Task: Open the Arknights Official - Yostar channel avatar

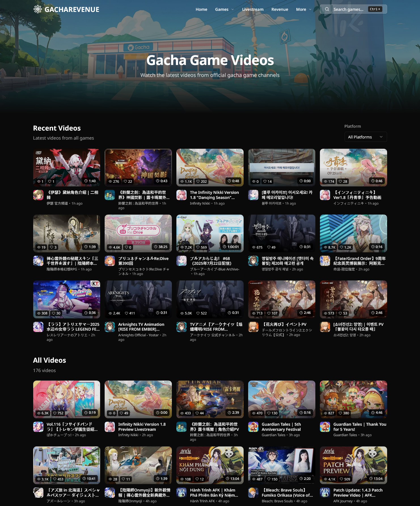Action: [x=110, y=327]
